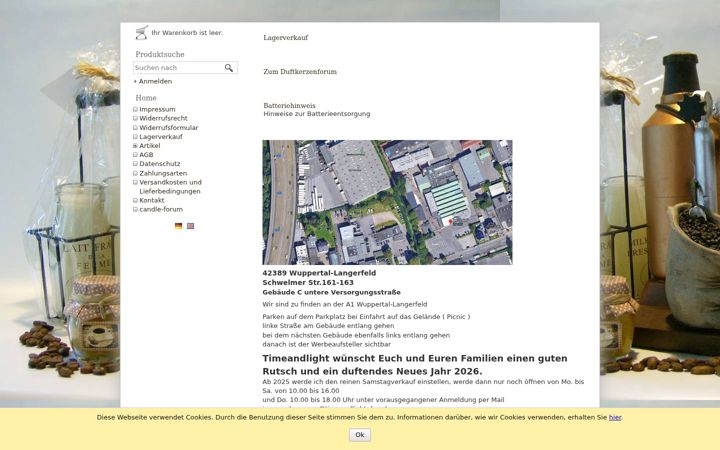Open AGB in the sidebar
The height and width of the screenshot is (450, 720).
(x=146, y=155)
